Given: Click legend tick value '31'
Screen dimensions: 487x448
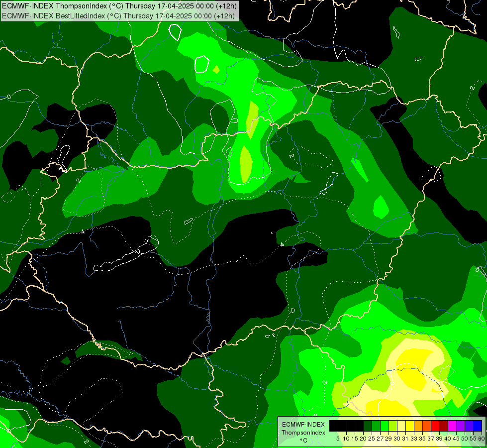Looking at the screenshot, I should coord(405,439).
